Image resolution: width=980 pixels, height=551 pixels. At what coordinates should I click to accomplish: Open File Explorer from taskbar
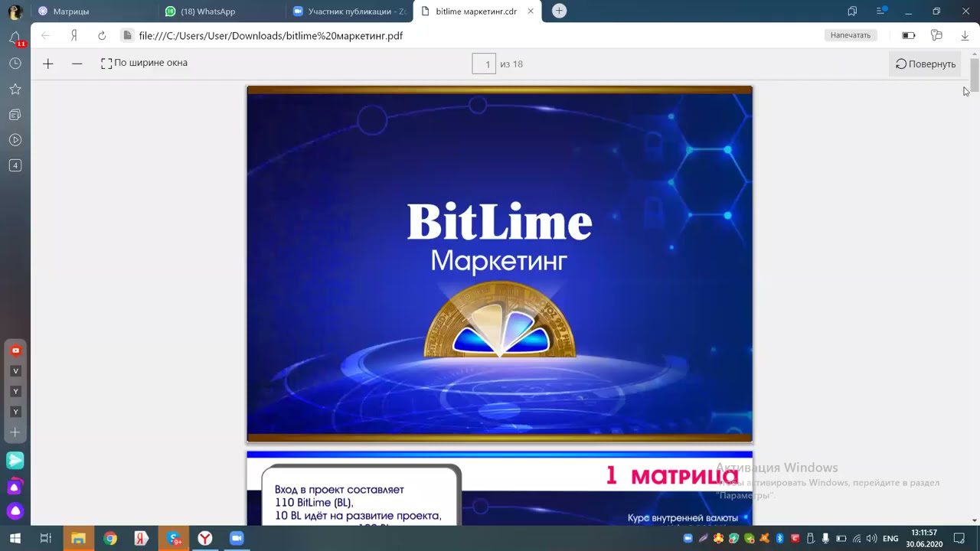tap(78, 539)
